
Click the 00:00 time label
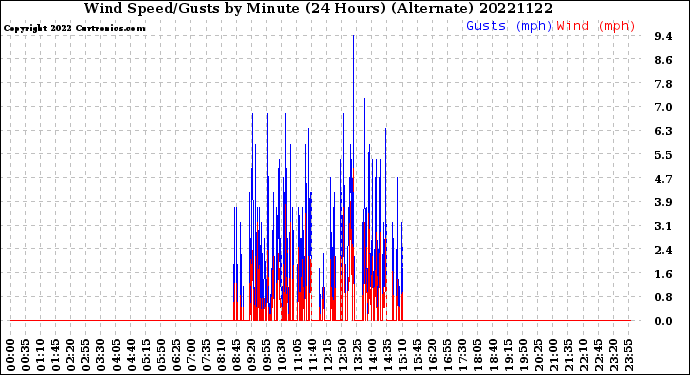click(11, 355)
